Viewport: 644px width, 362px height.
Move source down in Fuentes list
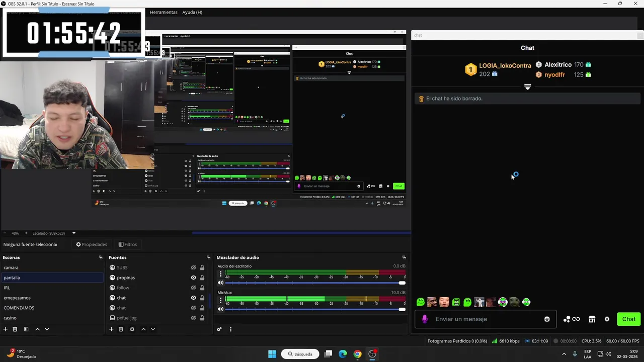click(x=153, y=329)
